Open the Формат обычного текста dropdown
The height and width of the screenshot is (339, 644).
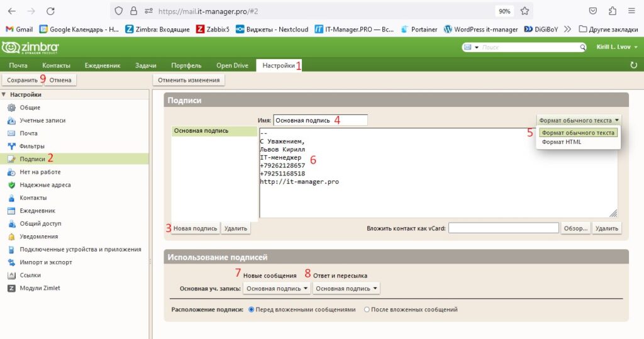579,120
